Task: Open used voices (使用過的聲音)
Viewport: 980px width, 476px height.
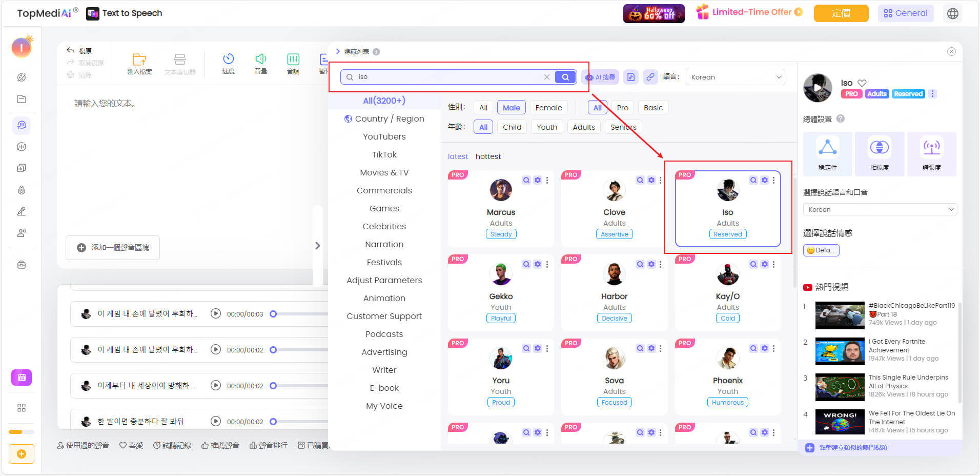Action: point(83,445)
